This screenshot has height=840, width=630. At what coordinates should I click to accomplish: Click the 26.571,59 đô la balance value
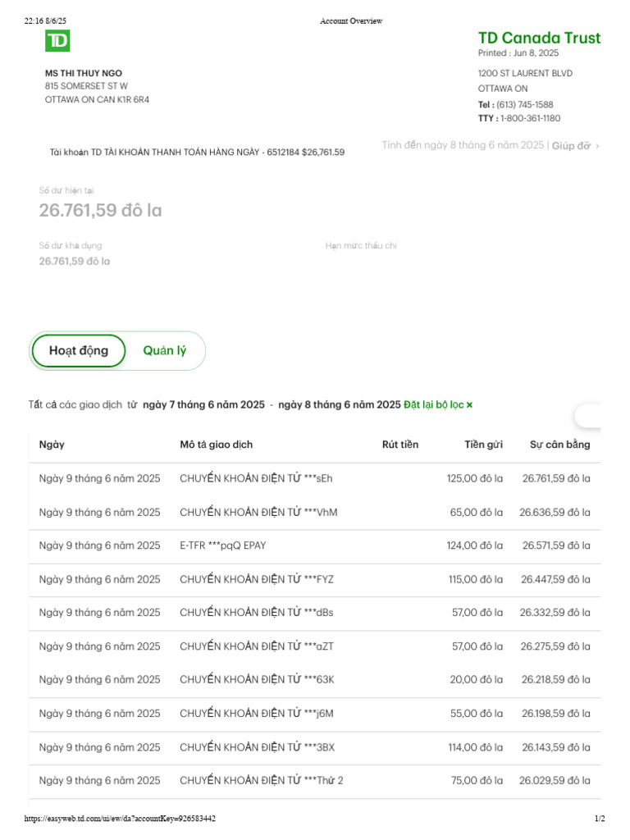click(x=556, y=546)
